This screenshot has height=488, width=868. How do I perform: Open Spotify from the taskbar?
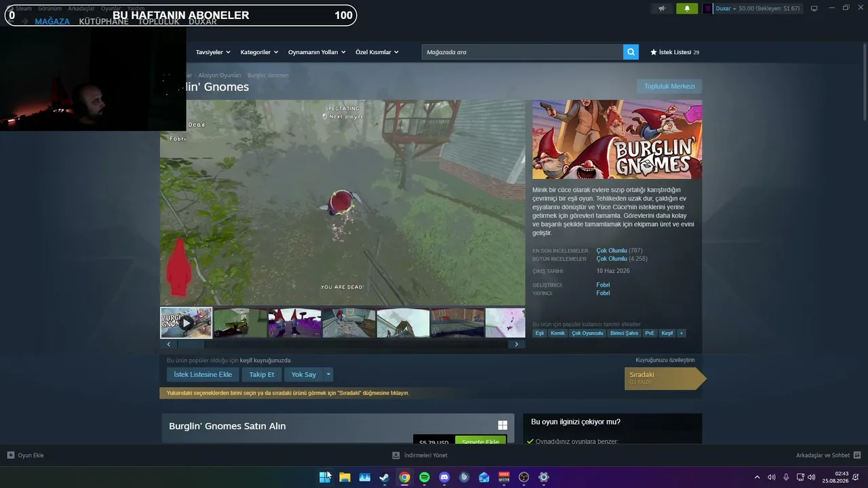coord(425,477)
